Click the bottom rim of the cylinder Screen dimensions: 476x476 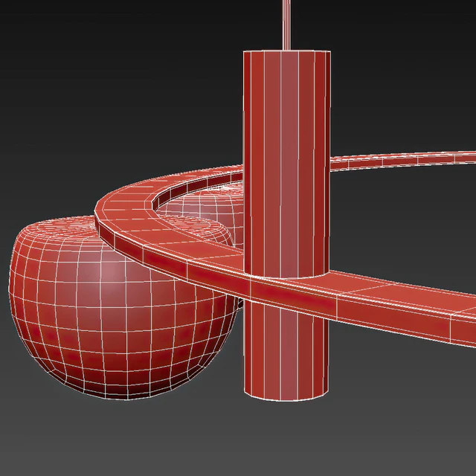coord(286,396)
